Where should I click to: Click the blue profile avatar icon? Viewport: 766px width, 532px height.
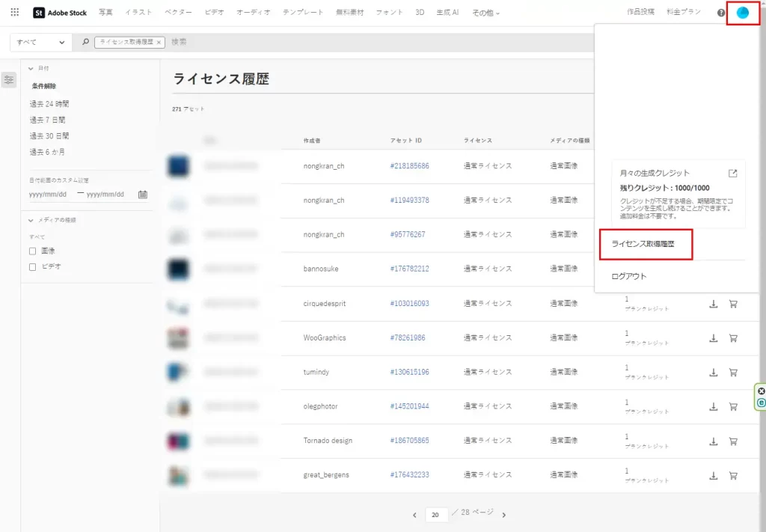click(x=742, y=13)
